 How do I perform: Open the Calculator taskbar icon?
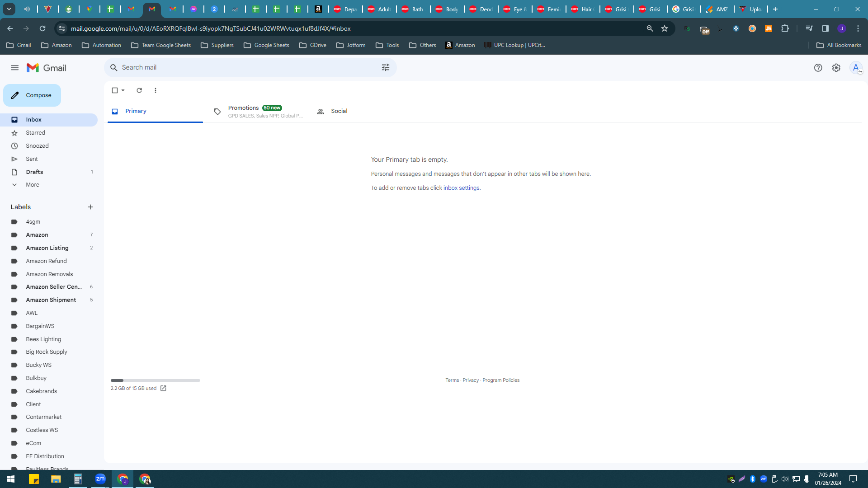pos(78,479)
